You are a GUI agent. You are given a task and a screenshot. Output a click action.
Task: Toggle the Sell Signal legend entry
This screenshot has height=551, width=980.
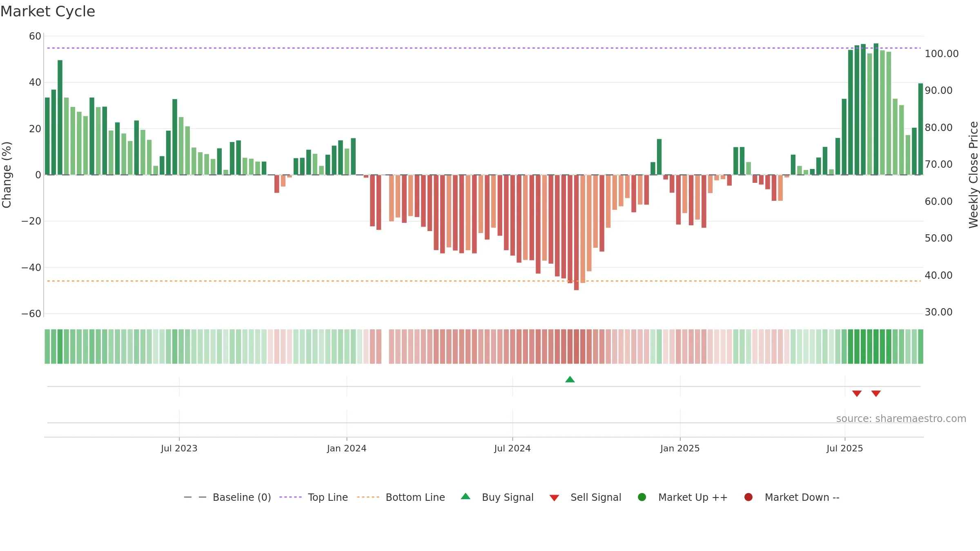coord(585,497)
